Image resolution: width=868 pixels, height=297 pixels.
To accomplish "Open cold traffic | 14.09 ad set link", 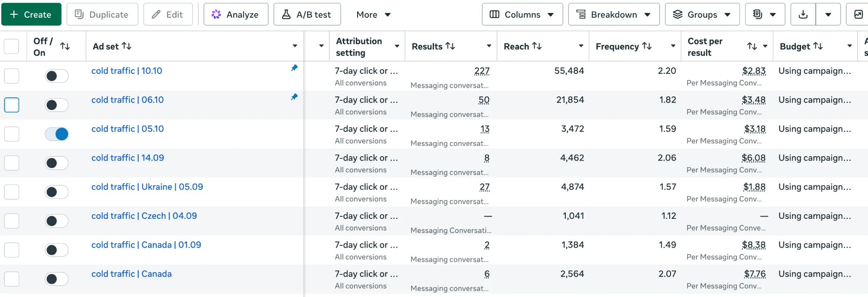I will [128, 158].
